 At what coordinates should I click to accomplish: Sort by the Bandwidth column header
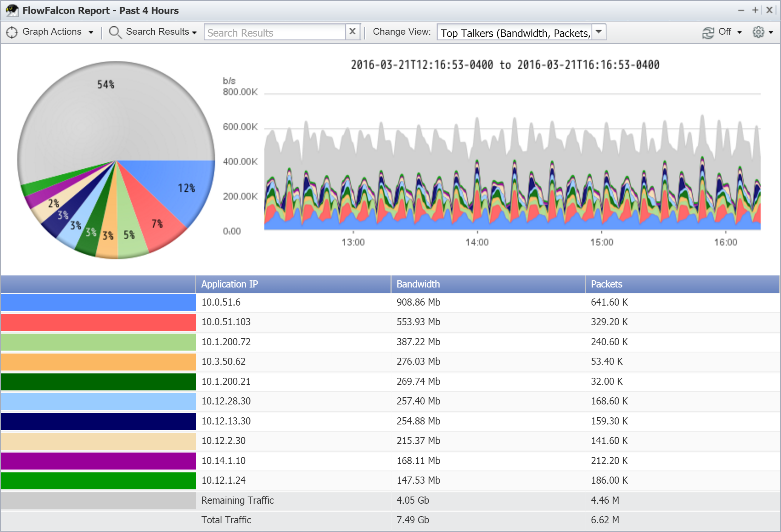coord(488,284)
